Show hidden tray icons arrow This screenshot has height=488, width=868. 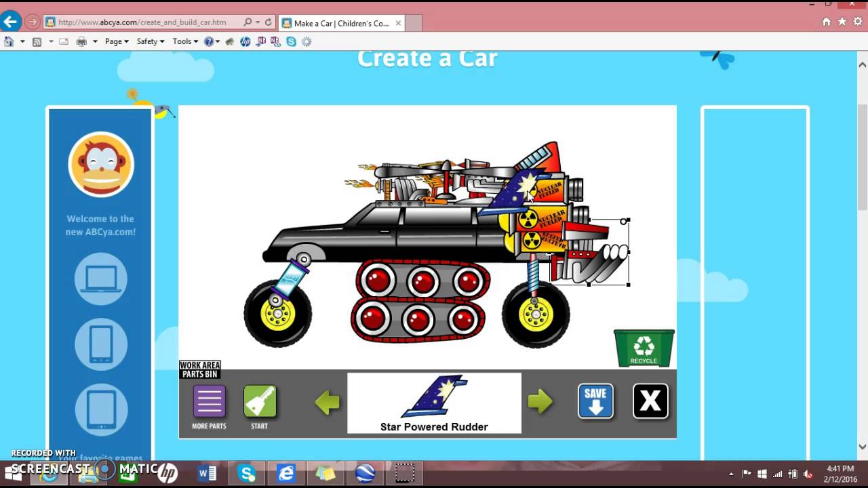731,474
